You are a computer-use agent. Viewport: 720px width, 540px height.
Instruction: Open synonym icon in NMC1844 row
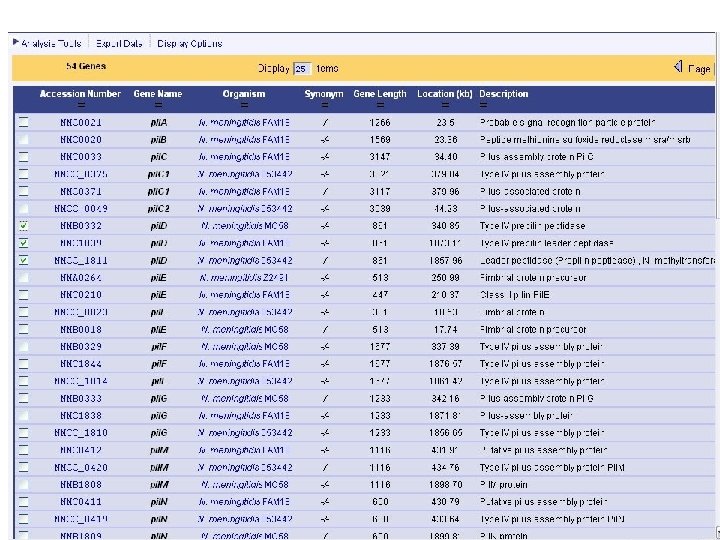(325, 364)
